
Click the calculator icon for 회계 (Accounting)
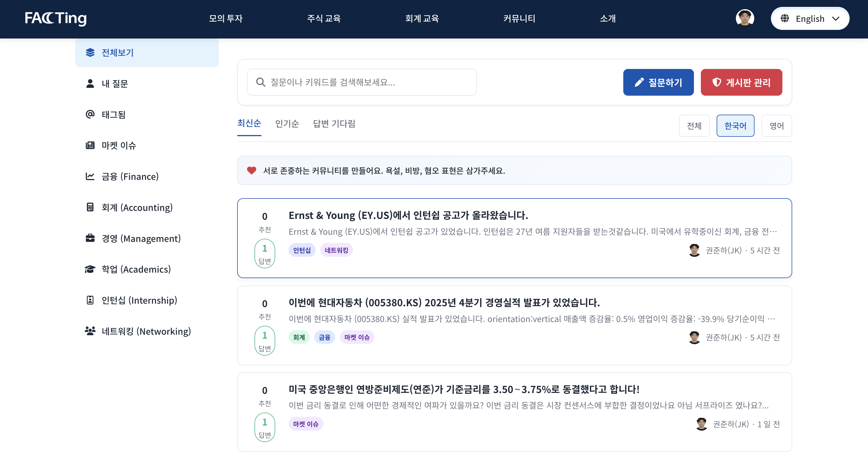click(x=90, y=207)
